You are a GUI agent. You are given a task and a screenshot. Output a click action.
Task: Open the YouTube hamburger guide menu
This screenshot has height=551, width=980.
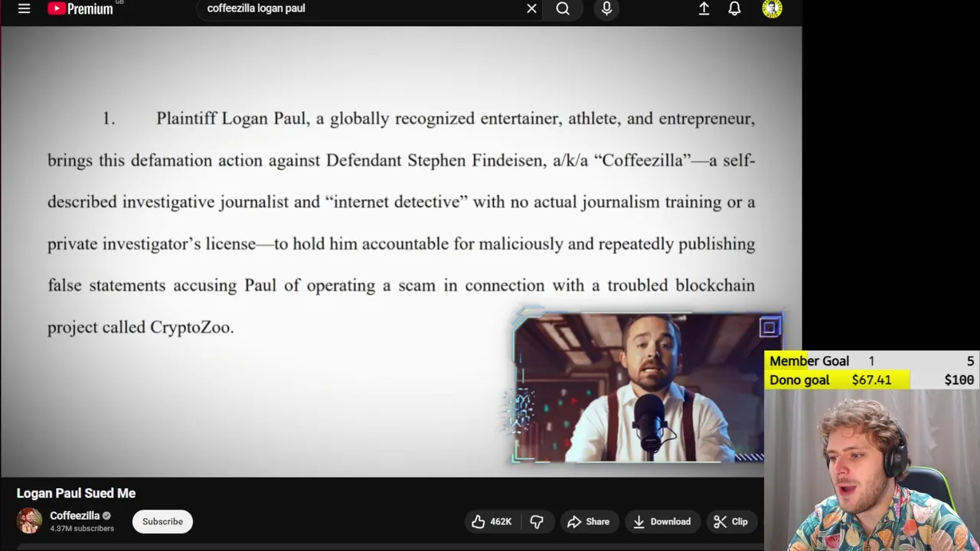[24, 8]
